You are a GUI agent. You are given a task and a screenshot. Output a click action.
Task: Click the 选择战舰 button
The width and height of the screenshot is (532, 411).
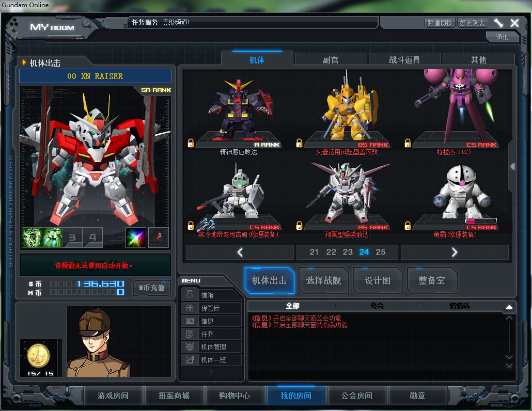324,280
